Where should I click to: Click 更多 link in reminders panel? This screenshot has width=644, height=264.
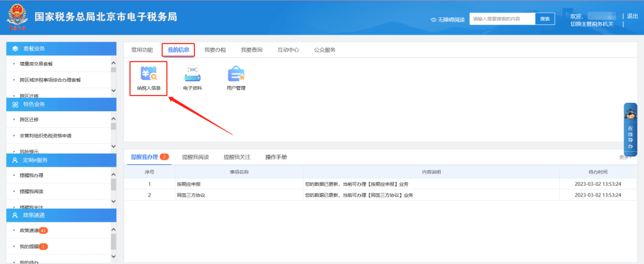[x=625, y=157]
